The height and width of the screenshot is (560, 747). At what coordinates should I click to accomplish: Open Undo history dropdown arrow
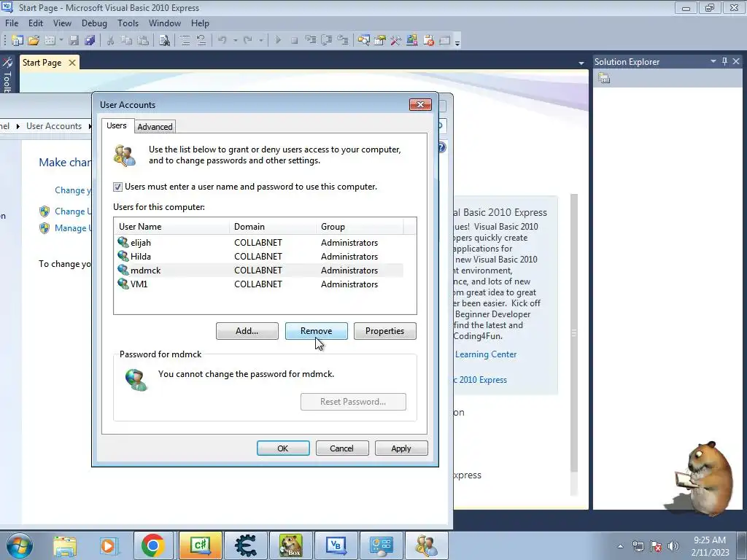[236, 41]
